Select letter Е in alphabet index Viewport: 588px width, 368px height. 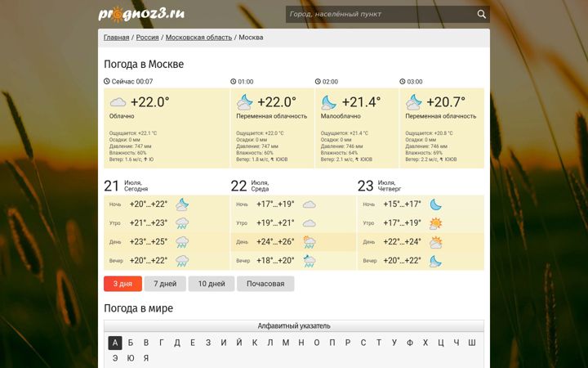point(193,343)
